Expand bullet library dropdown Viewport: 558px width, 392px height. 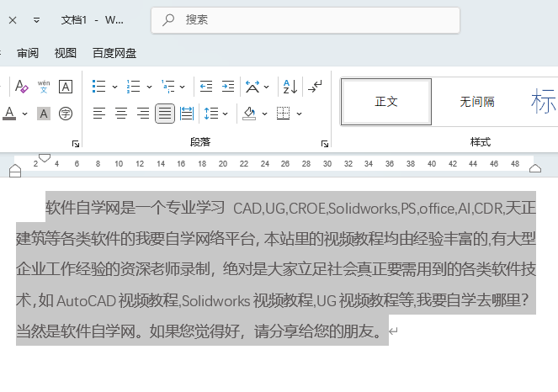point(114,87)
